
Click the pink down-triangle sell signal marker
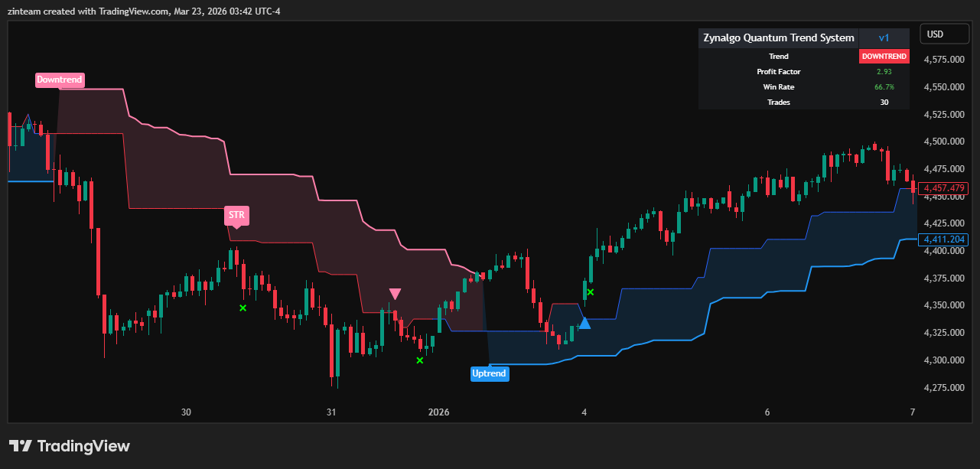pos(395,294)
